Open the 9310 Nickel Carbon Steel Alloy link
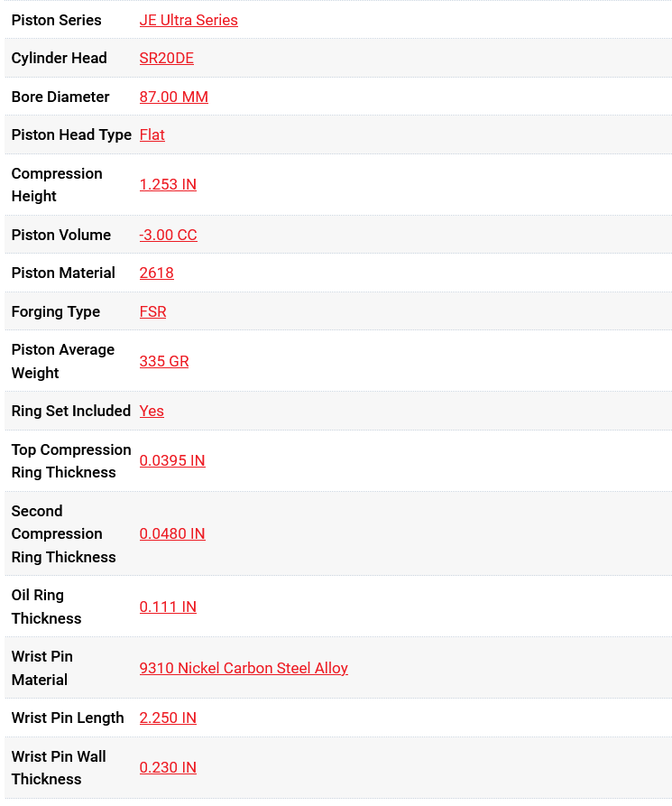Image resolution: width=672 pixels, height=806 pixels. pos(244,668)
